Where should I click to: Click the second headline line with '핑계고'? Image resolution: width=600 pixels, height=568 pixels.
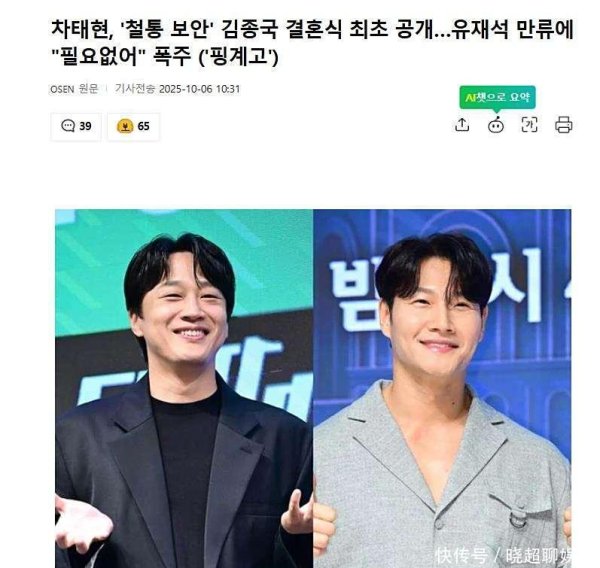tap(165, 57)
